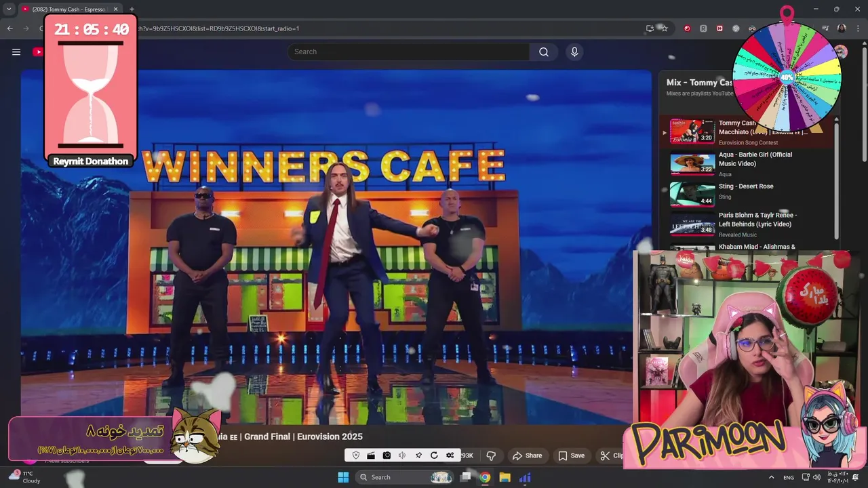Viewport: 868px width, 488px height.
Task: Open a new browser tab
Action: click(x=132, y=9)
